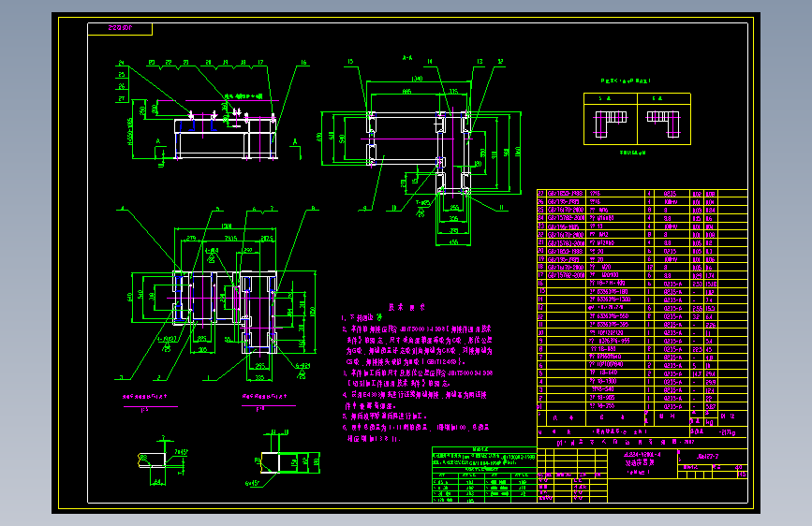Viewport: 812px width, 526px height.
Task: Click the right weld joint detail symbol
Action: pos(663,124)
